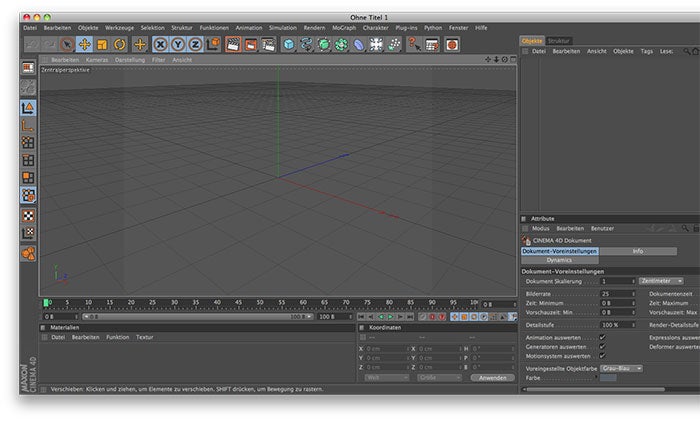The width and height of the screenshot is (700, 421).
Task: Click the render view clapperboard icon
Action: [x=233, y=44]
